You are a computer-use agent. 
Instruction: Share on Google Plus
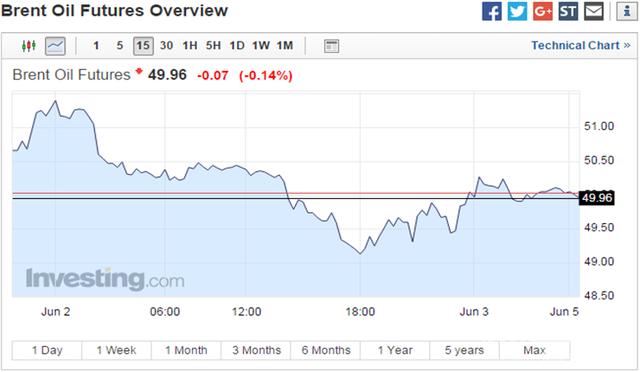pos(543,11)
